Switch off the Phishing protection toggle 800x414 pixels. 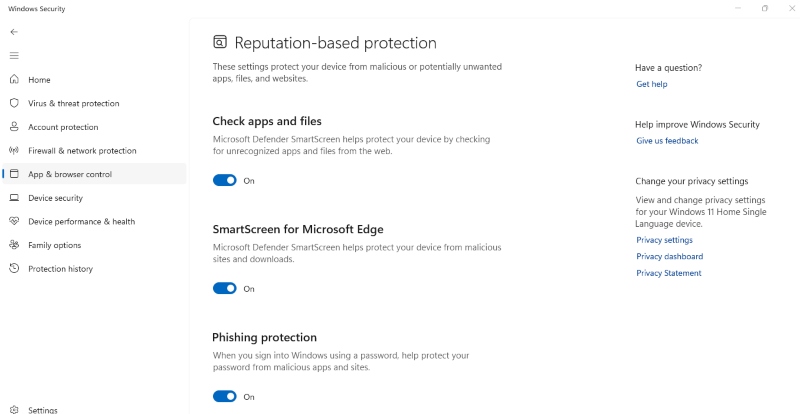[x=225, y=397]
